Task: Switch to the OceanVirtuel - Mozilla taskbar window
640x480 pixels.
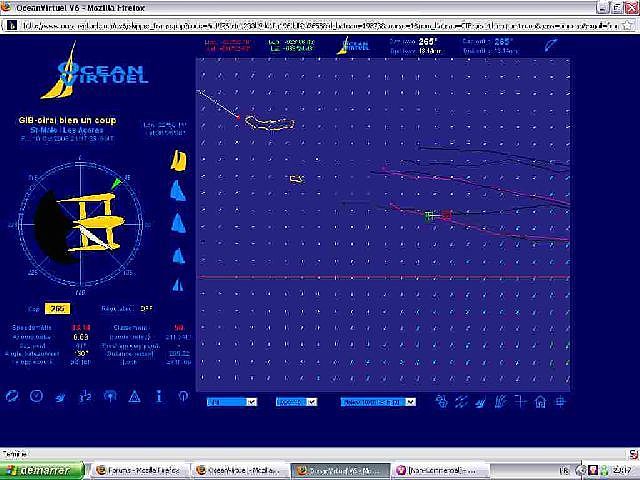Action: point(238,469)
